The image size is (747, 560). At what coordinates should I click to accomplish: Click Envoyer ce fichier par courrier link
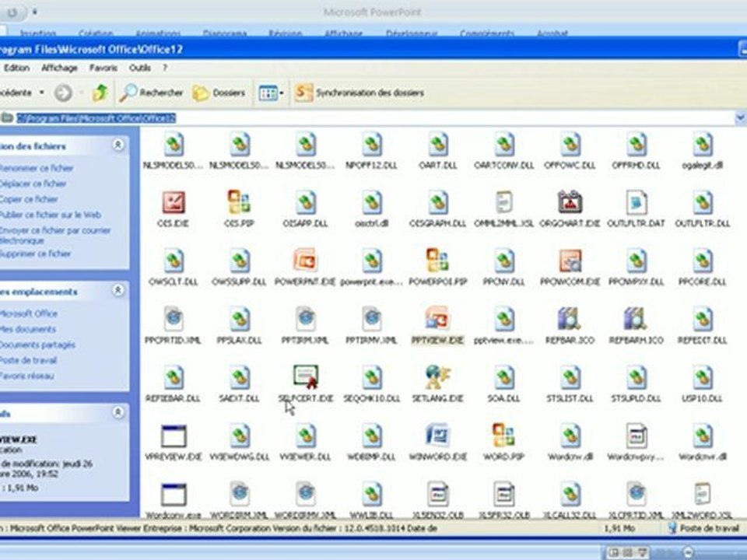click(54, 235)
